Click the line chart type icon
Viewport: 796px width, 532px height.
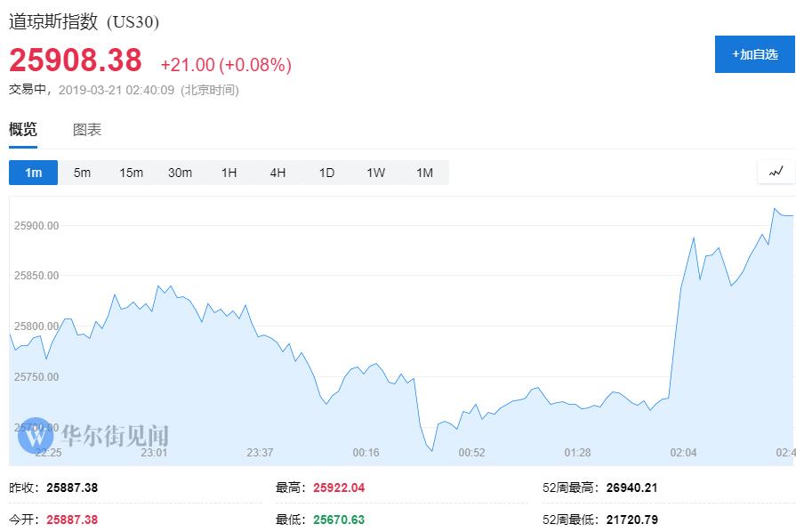776,172
